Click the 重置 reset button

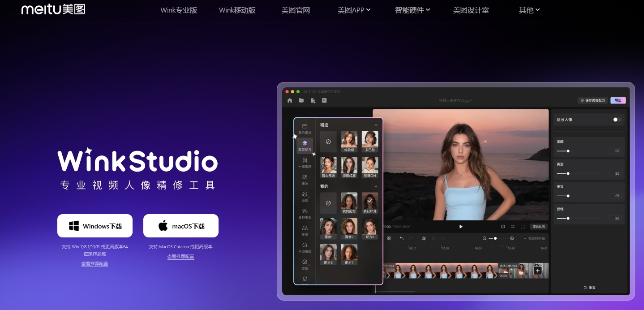pyautogui.click(x=590, y=287)
